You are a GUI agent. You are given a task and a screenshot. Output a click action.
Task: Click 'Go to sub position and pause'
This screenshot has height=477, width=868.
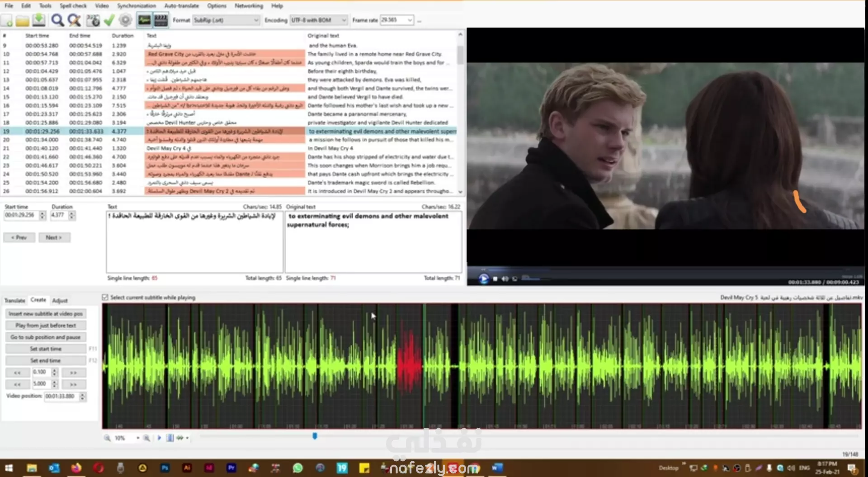tap(46, 337)
